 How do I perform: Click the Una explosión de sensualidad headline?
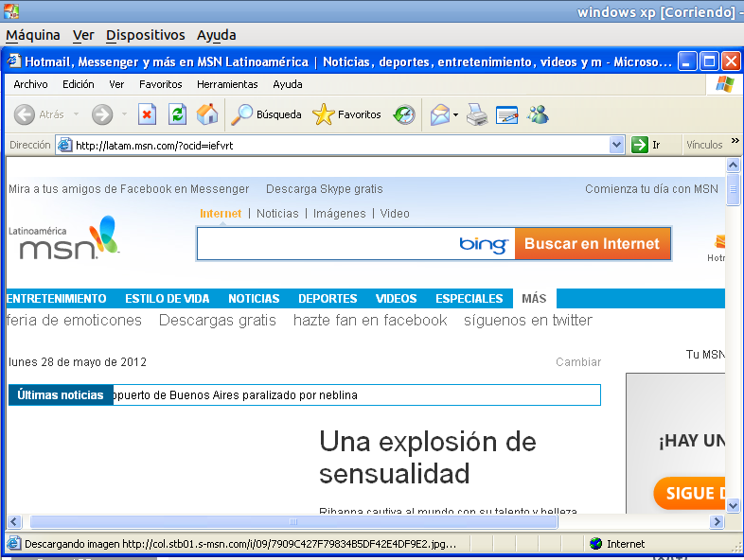coord(428,457)
